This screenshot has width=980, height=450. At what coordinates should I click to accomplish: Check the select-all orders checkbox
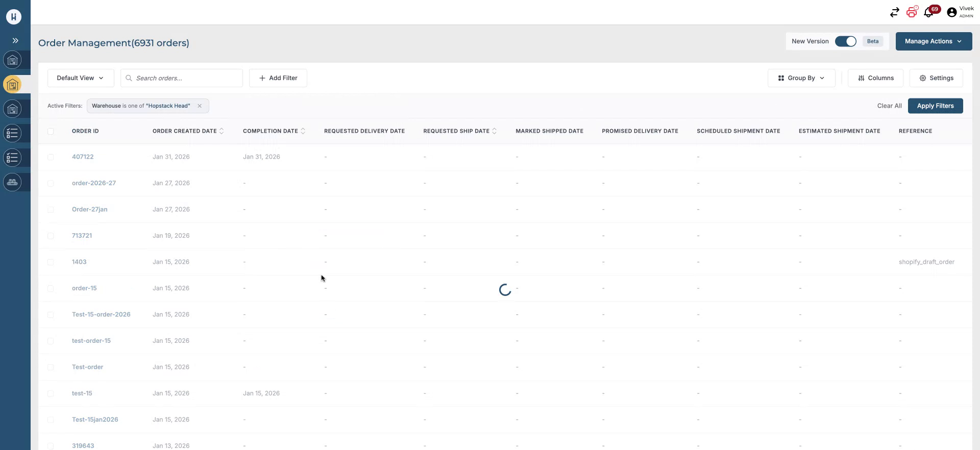tap(51, 132)
